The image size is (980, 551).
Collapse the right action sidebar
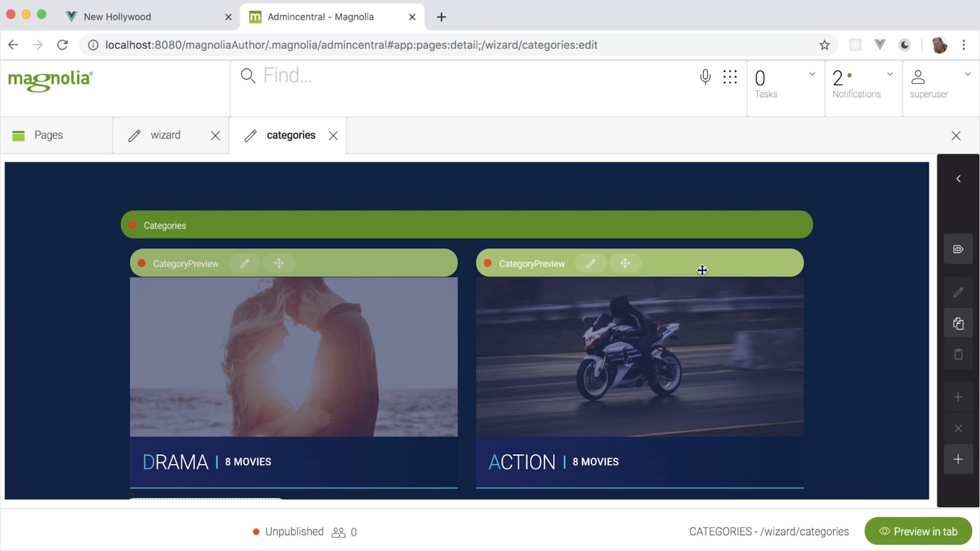(x=958, y=179)
